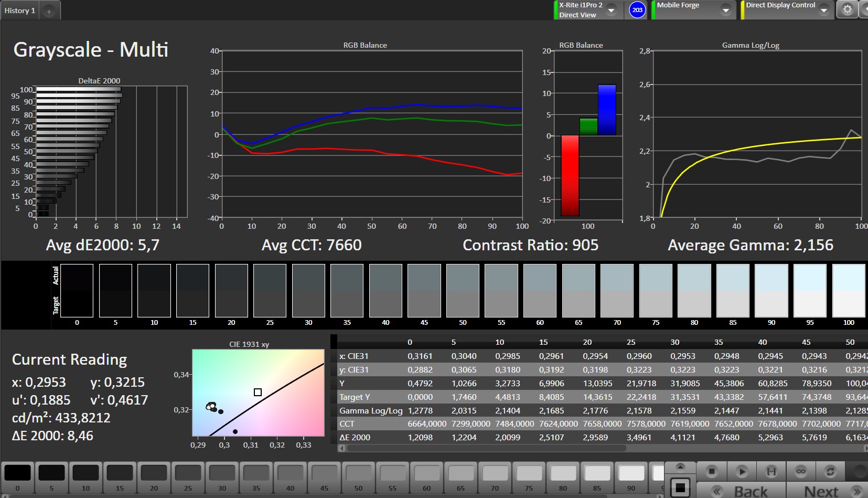The width and height of the screenshot is (868, 498).
Task: Click the Back button
Action: coord(741,491)
